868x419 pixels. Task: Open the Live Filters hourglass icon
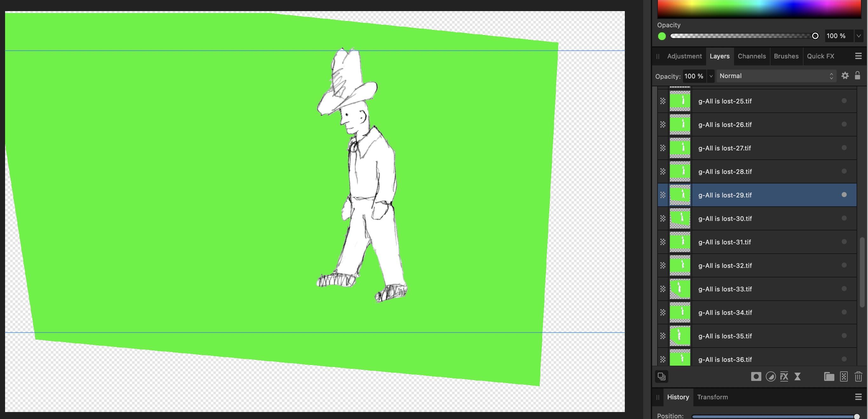coord(797,376)
